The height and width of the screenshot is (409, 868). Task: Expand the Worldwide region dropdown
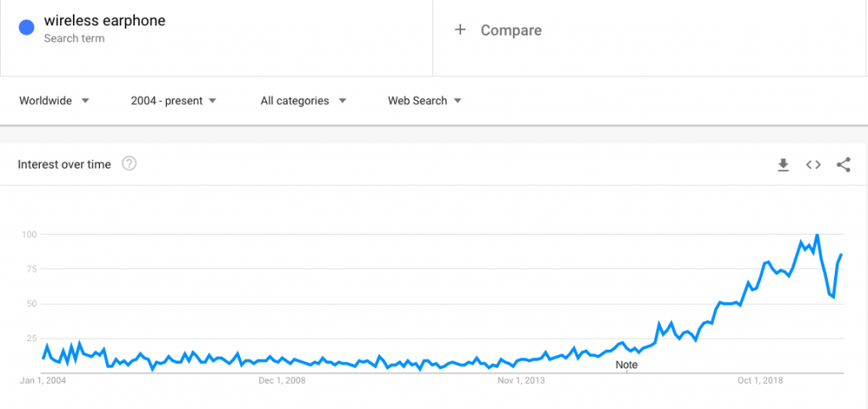[53, 101]
